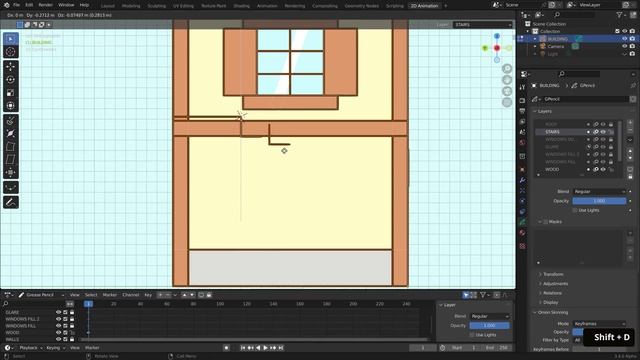
Task: Open the Render menu
Action: (x=45, y=5)
